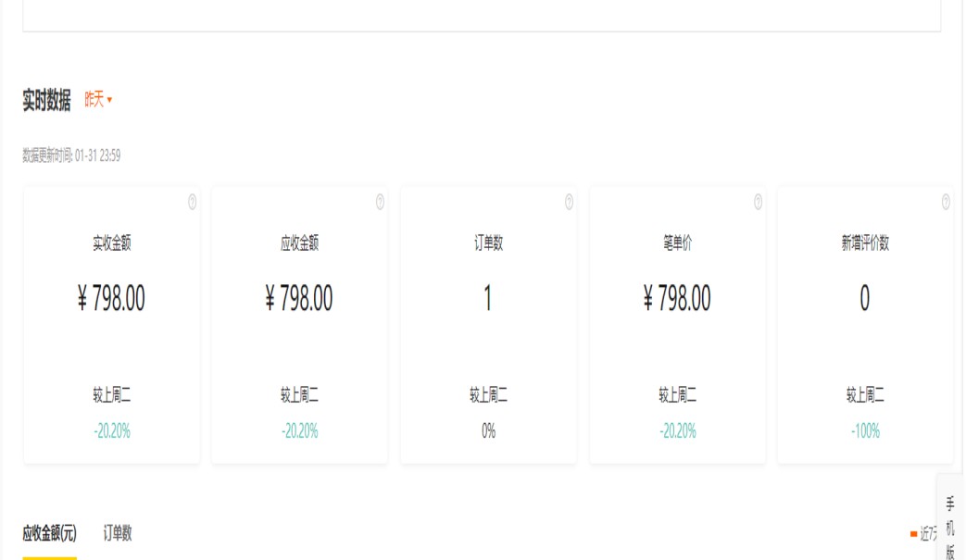Image resolution: width=966 pixels, height=560 pixels.
Task: Click the ¥798.00 value under 实收金额
Action: (x=111, y=299)
